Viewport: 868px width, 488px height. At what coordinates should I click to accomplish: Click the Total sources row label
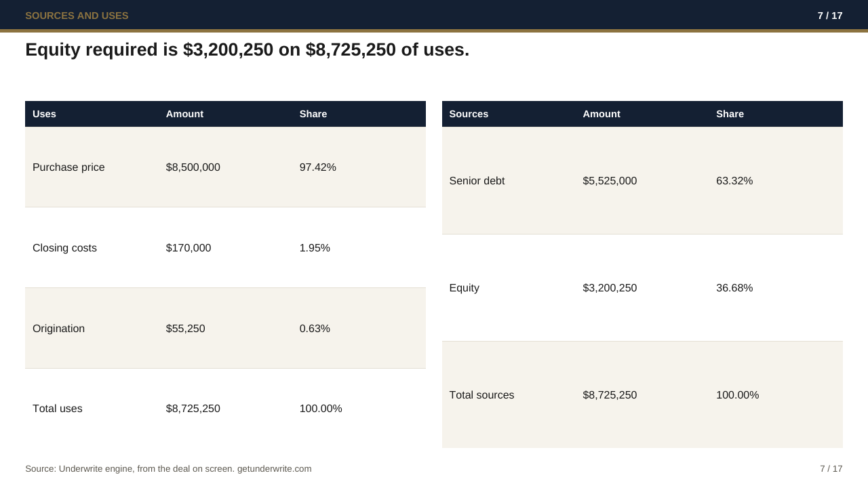pyautogui.click(x=482, y=395)
